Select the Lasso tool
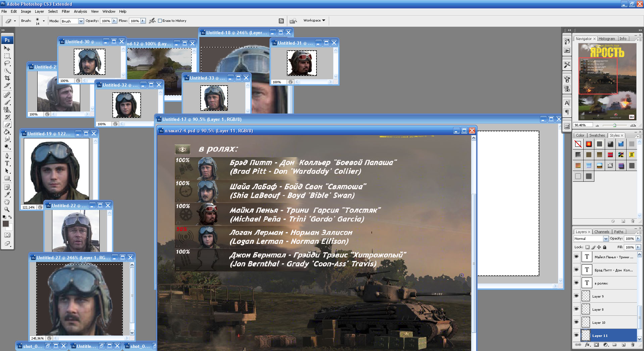The image size is (644, 351). 7,63
